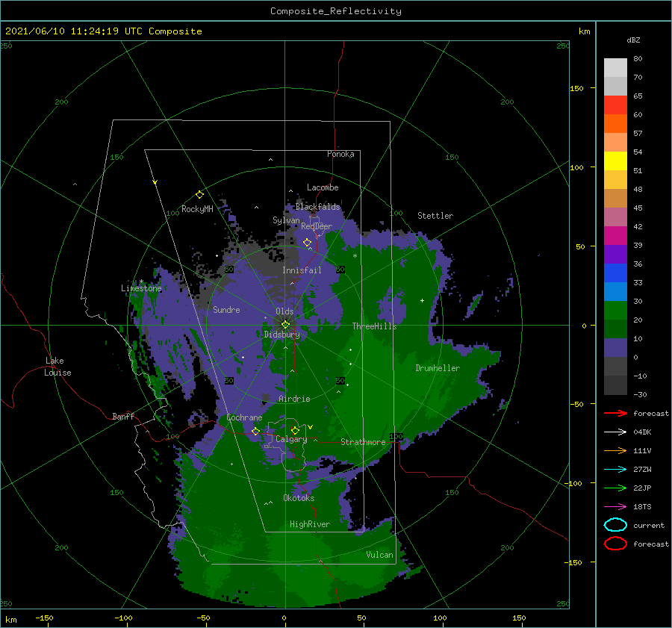Click the Innisfail label

[302, 270]
